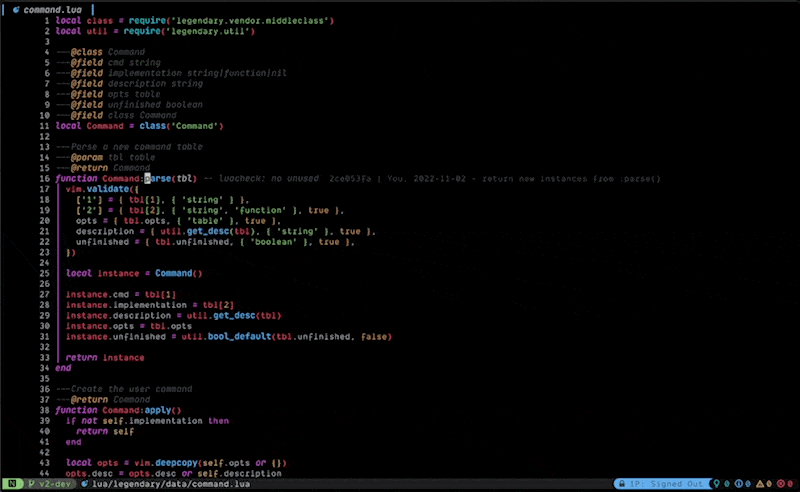Click instance.implementation on line 28
This screenshot has width=800, height=492.
(x=126, y=305)
